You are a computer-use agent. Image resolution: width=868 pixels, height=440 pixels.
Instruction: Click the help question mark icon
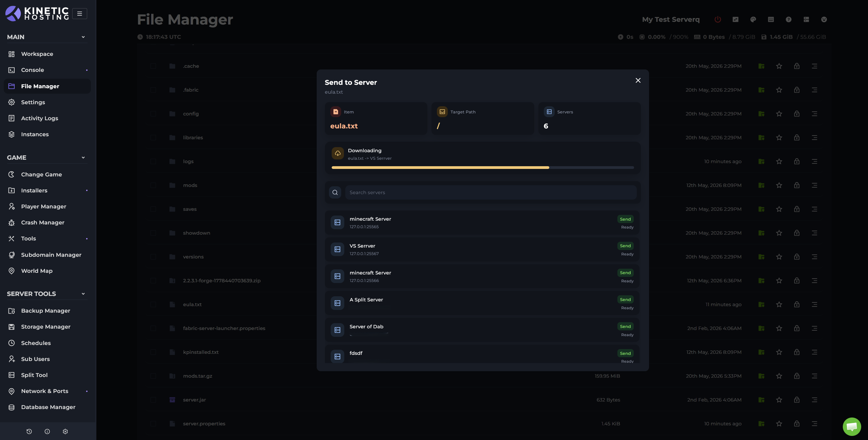point(788,19)
